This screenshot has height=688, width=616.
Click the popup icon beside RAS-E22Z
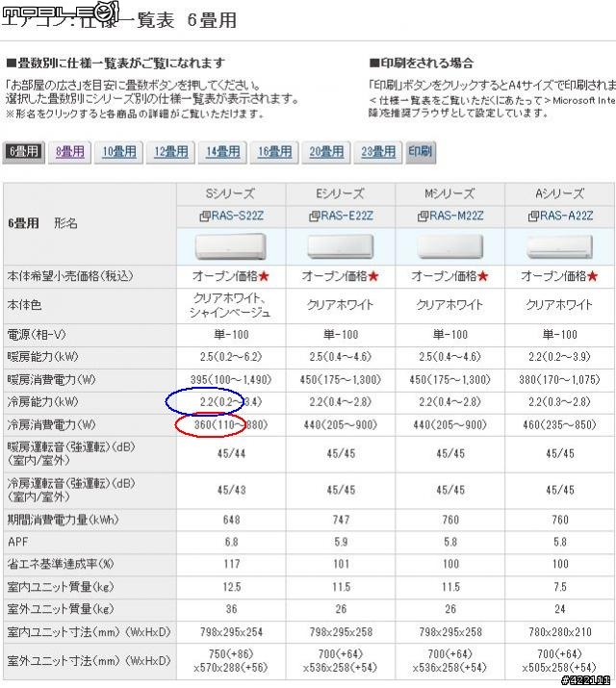(314, 217)
